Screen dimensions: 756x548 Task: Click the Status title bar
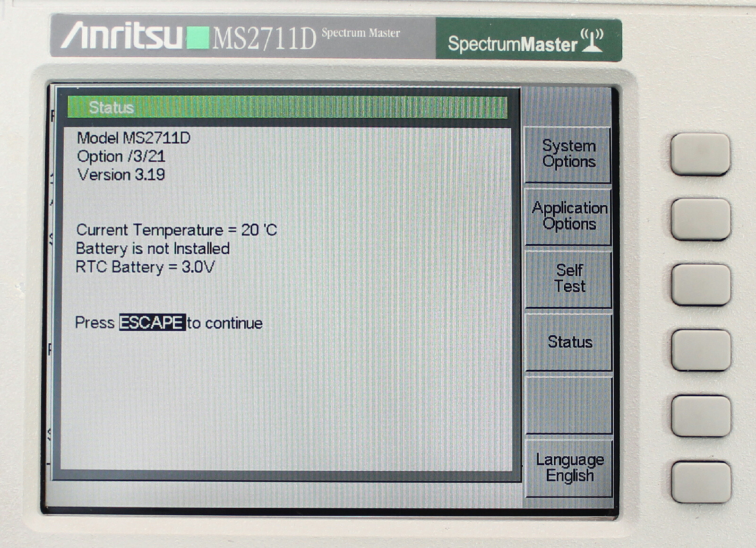pyautogui.click(x=287, y=107)
